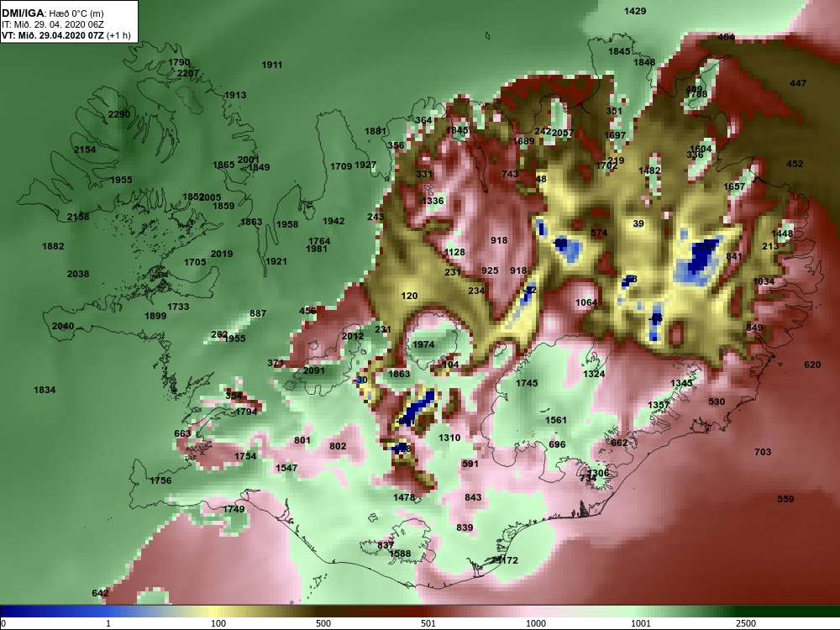Click the map value 559

785,499
